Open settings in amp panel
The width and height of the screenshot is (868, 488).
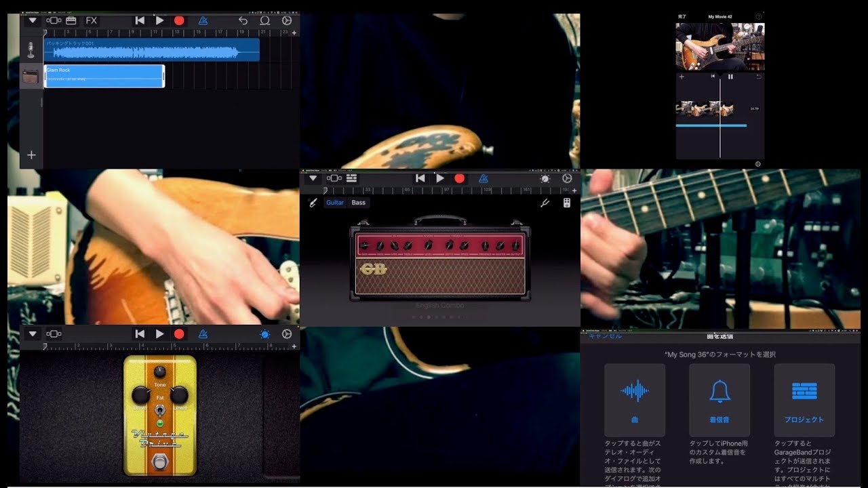click(x=567, y=178)
